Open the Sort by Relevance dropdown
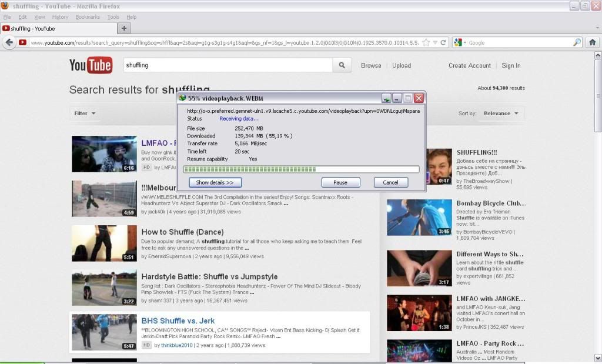 pos(501,113)
